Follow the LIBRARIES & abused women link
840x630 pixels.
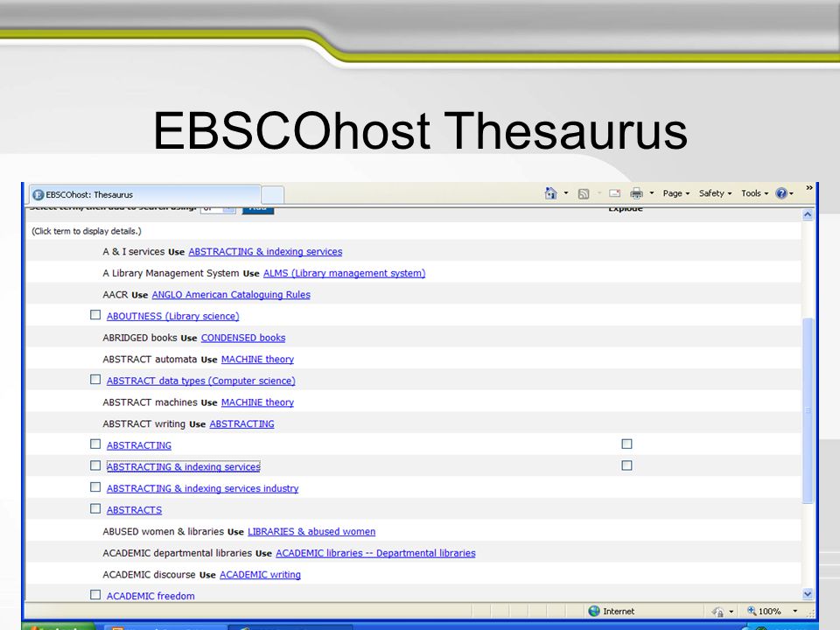(311, 531)
